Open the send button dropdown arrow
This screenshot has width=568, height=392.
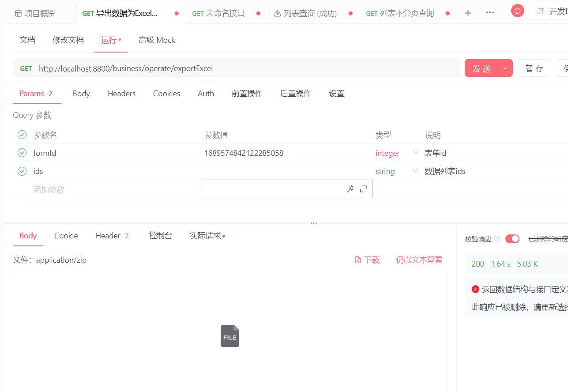point(504,68)
